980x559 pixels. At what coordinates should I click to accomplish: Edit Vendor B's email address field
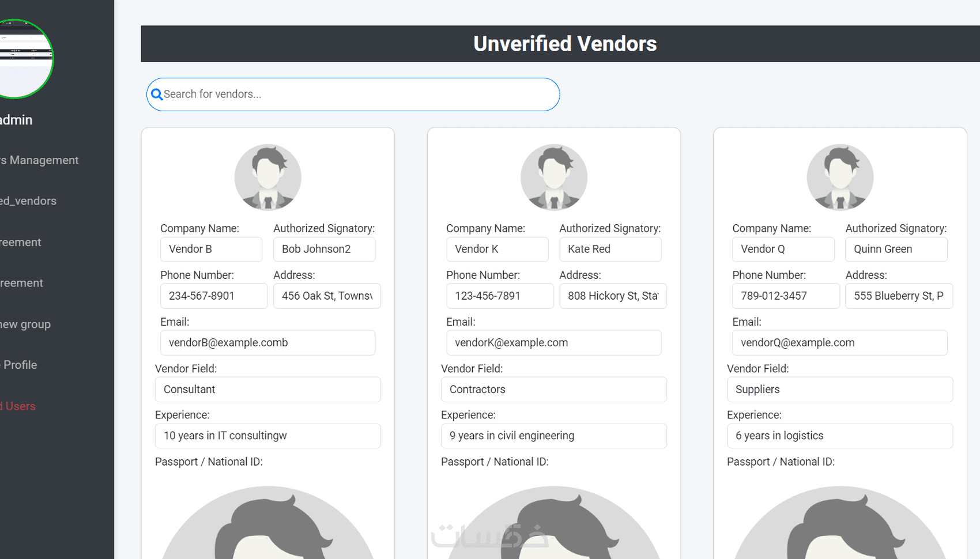[x=267, y=342]
